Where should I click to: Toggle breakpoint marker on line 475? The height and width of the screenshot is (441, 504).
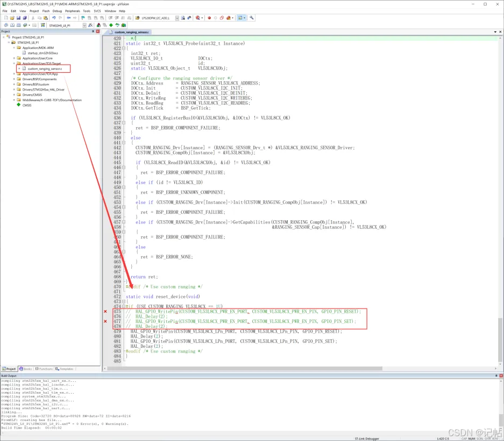pos(105,311)
